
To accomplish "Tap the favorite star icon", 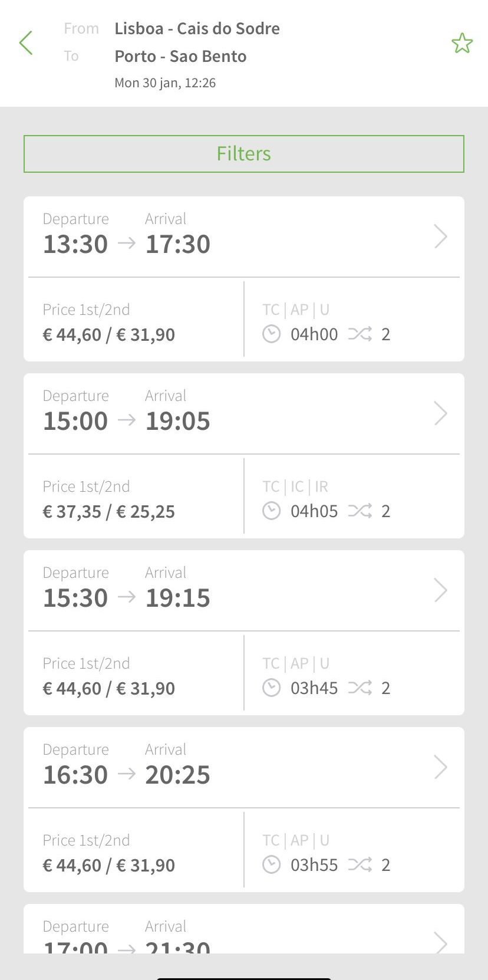I will coord(461,43).
